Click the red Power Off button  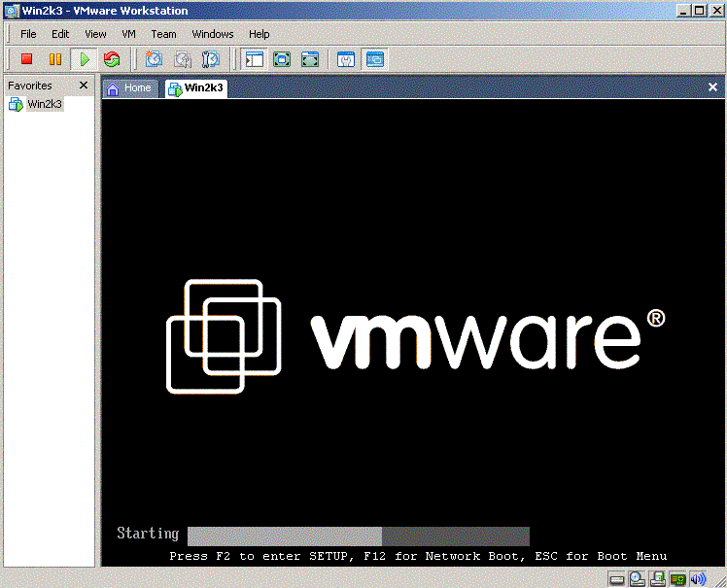click(27, 59)
